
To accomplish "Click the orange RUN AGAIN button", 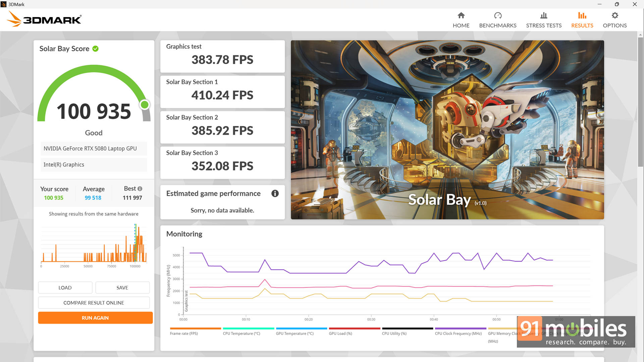I will point(95,318).
